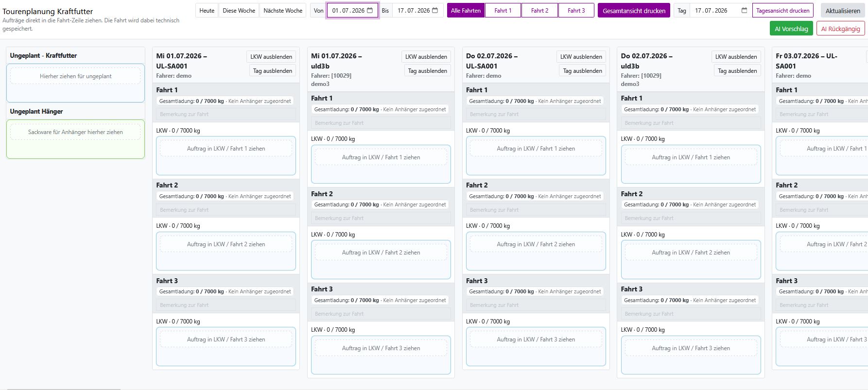Click the 'Ungeplant - Kraftfutter' heading
Screen dimensions: 868x390
43,55
